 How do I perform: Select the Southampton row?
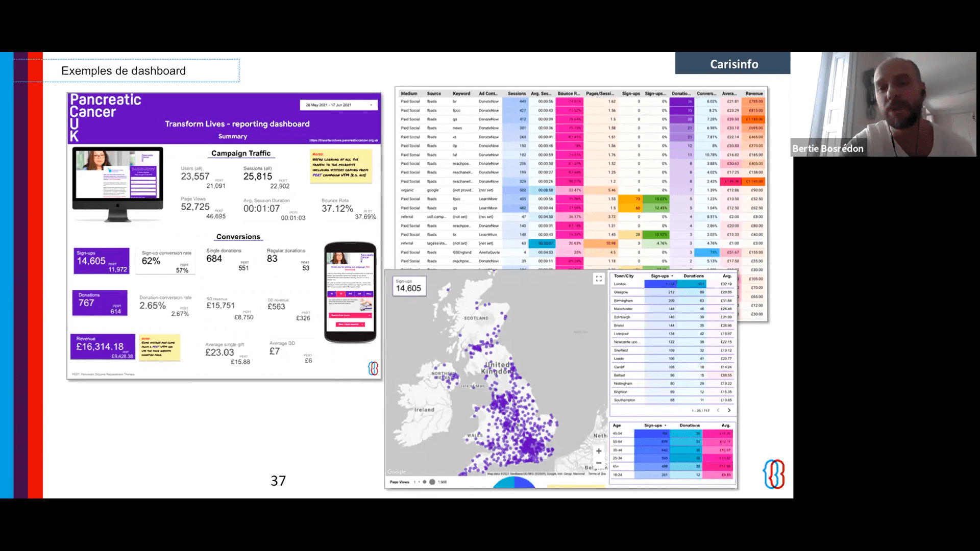click(673, 400)
